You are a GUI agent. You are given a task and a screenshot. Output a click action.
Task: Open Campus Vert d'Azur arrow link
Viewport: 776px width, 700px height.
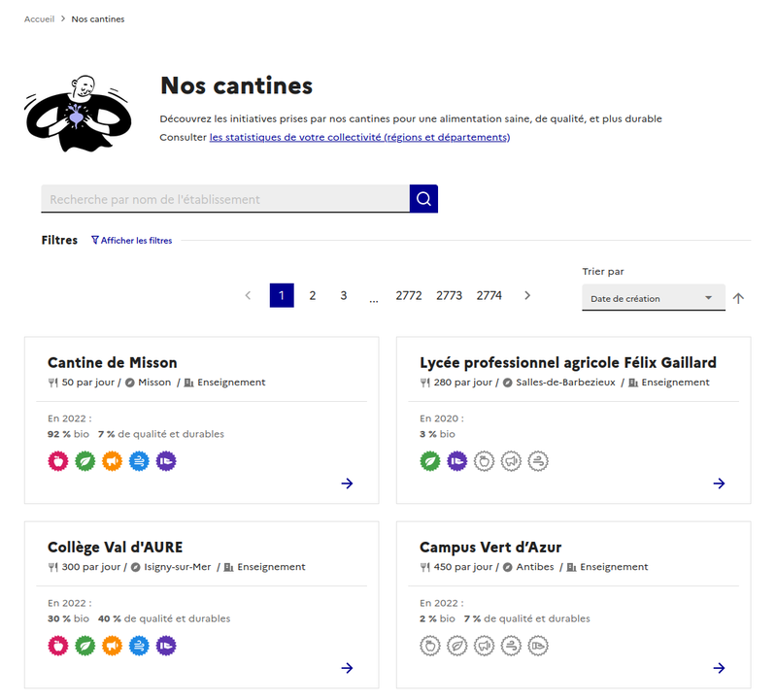click(x=719, y=668)
